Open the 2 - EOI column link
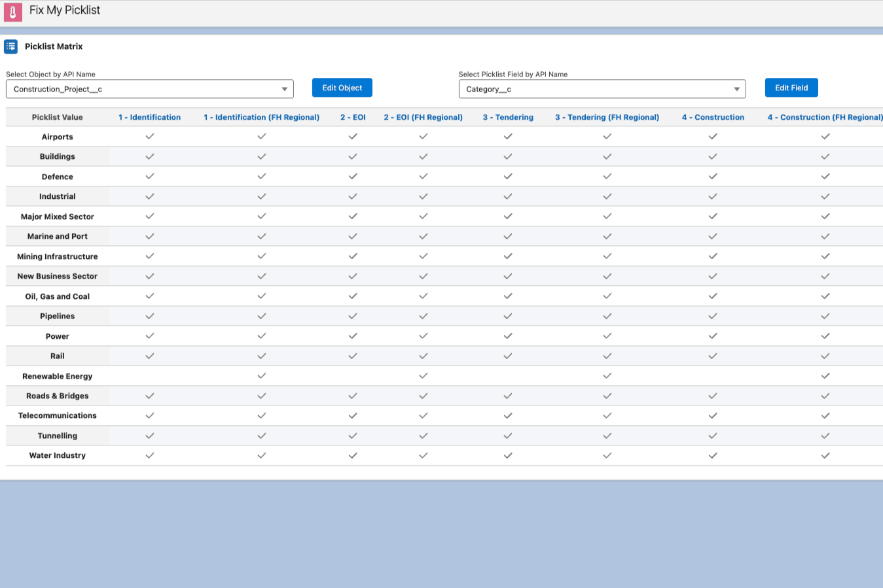The height and width of the screenshot is (588, 883). (353, 117)
